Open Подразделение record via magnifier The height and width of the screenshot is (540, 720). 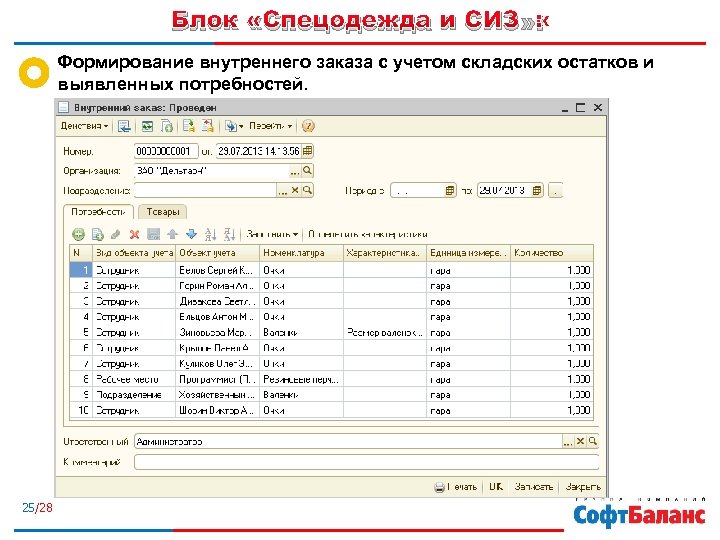coord(307,190)
